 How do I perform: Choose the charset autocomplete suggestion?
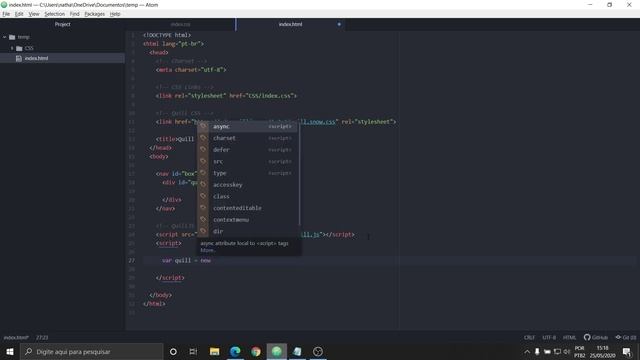[248, 138]
